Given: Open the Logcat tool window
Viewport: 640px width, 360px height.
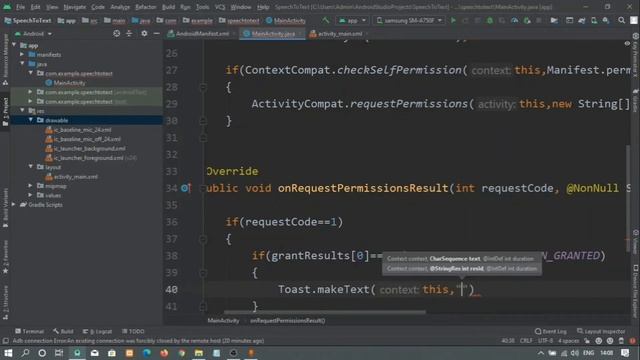Looking at the screenshot, I should pos(98,331).
